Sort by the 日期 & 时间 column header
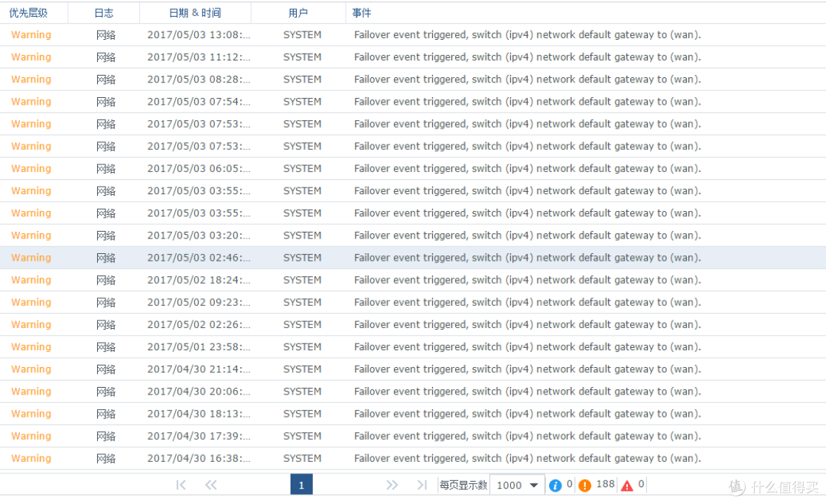This screenshot has height=504, width=826. (195, 13)
